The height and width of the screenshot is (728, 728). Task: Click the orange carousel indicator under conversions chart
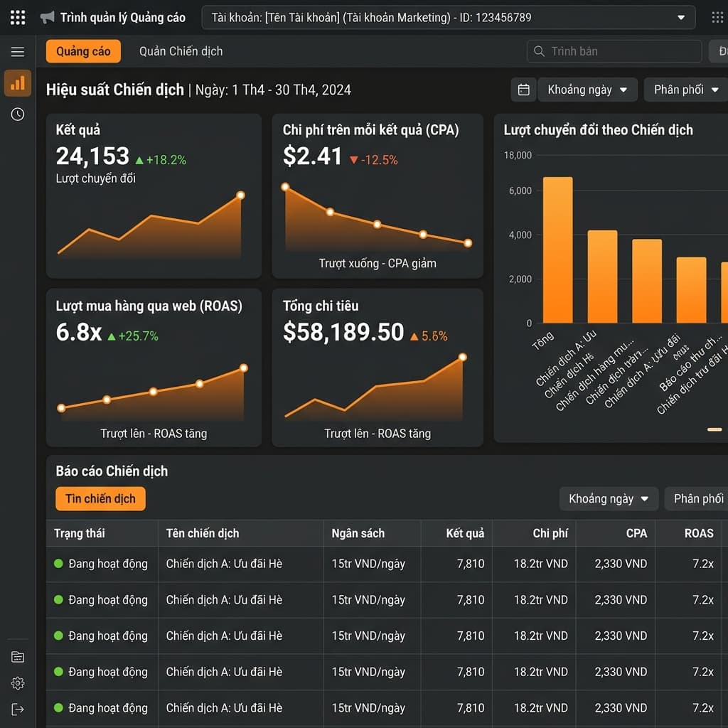pyautogui.click(x=714, y=429)
